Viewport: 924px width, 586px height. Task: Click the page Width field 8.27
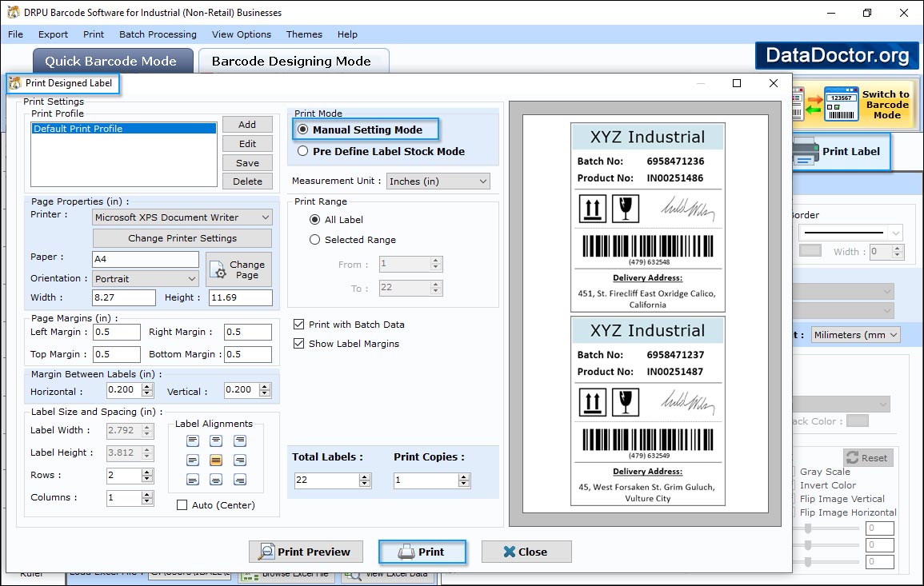(x=124, y=297)
